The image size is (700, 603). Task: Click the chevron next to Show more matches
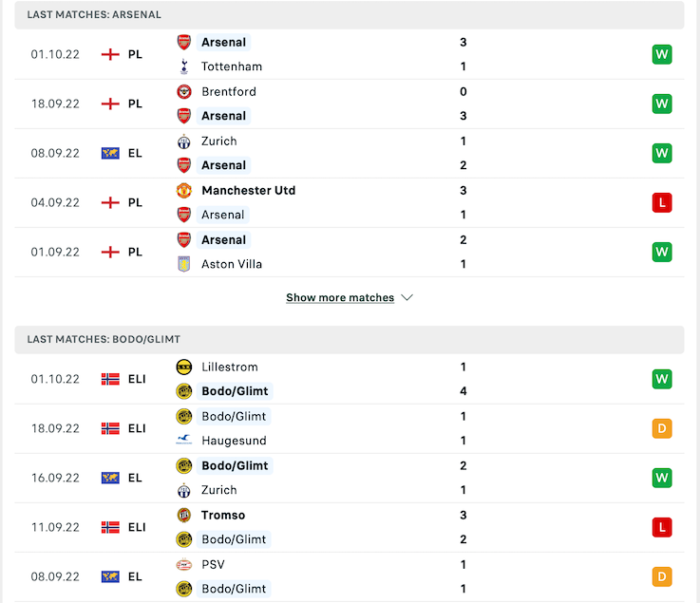pos(407,297)
